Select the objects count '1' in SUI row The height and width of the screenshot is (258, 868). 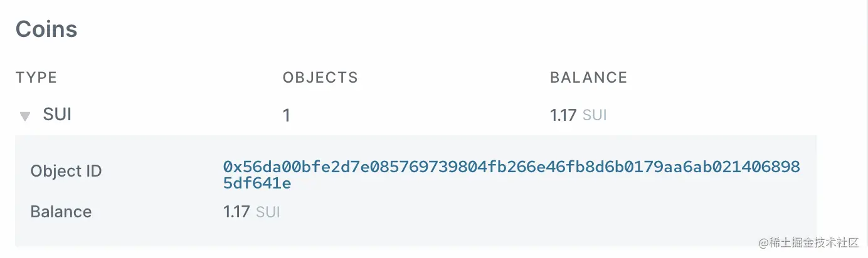pos(287,116)
